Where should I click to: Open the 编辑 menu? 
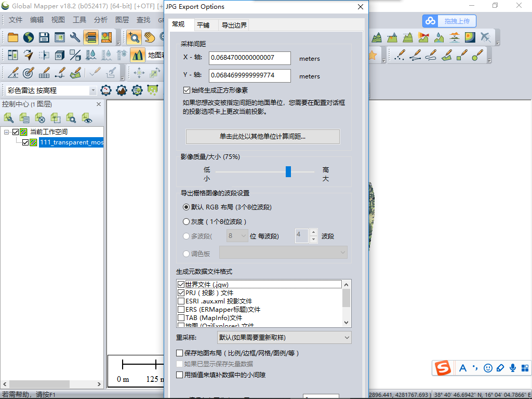37,20
